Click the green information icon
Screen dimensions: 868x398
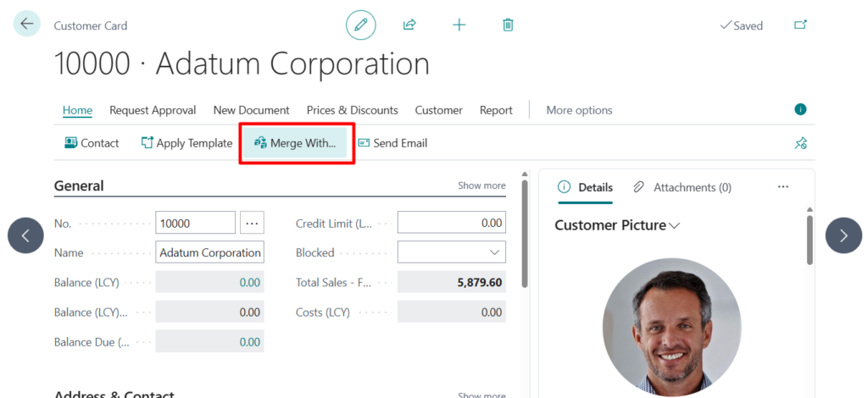click(x=800, y=109)
